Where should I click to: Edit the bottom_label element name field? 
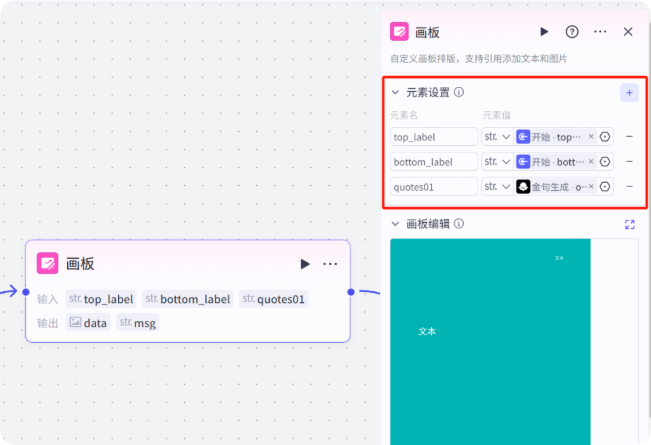[434, 161]
